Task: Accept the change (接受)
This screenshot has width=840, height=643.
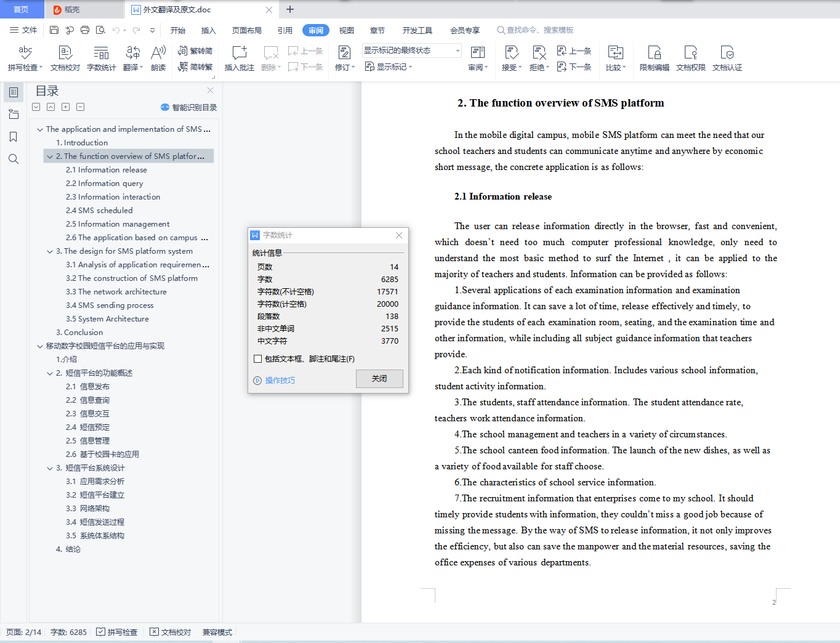Action: tap(511, 59)
